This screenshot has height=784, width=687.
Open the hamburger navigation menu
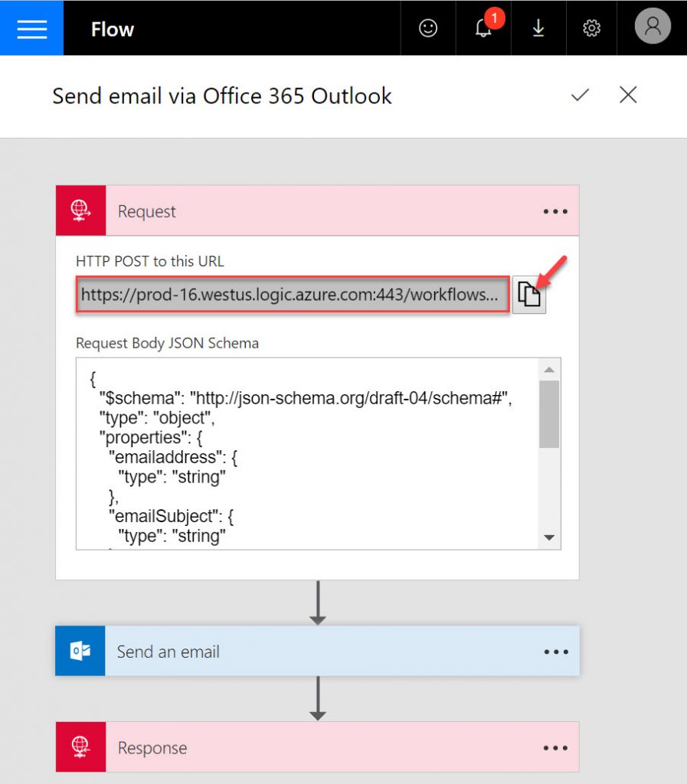(31, 28)
